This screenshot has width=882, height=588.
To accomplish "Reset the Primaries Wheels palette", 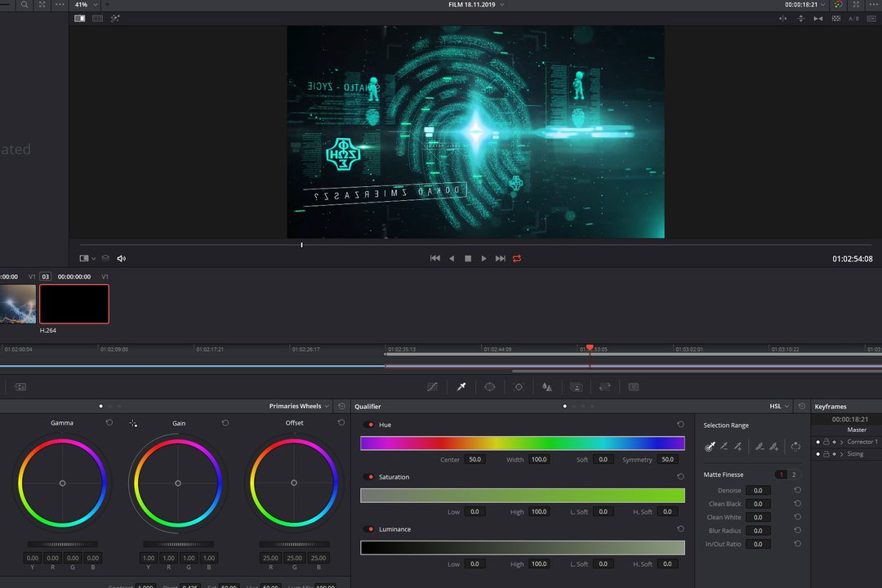I will point(341,406).
